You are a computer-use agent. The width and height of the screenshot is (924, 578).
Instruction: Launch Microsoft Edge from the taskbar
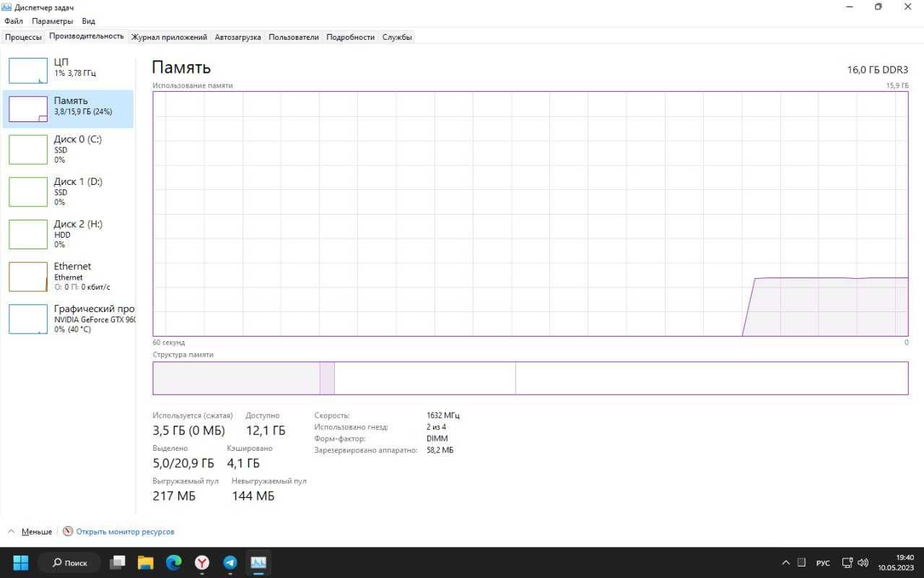[174, 562]
